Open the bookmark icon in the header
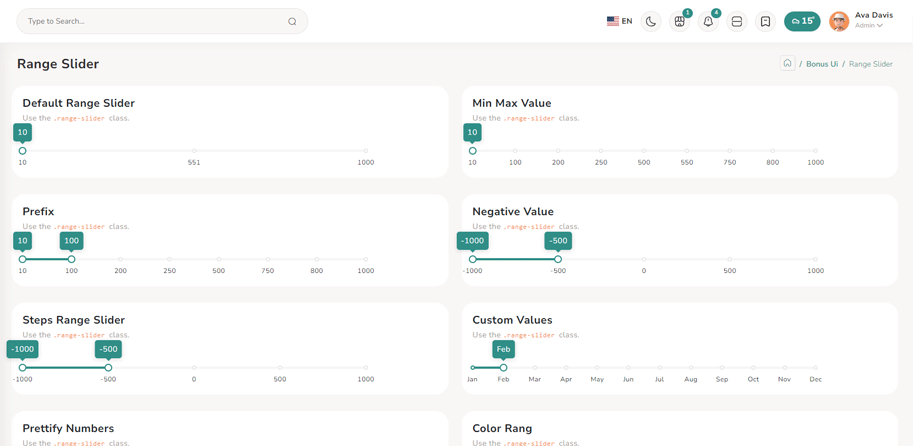Screen dimensions: 913x446 click(x=765, y=21)
